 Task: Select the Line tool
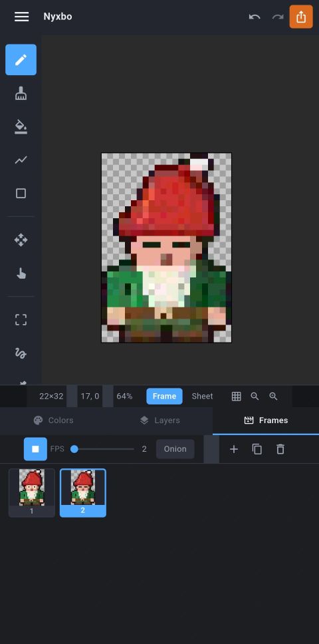[x=21, y=160]
